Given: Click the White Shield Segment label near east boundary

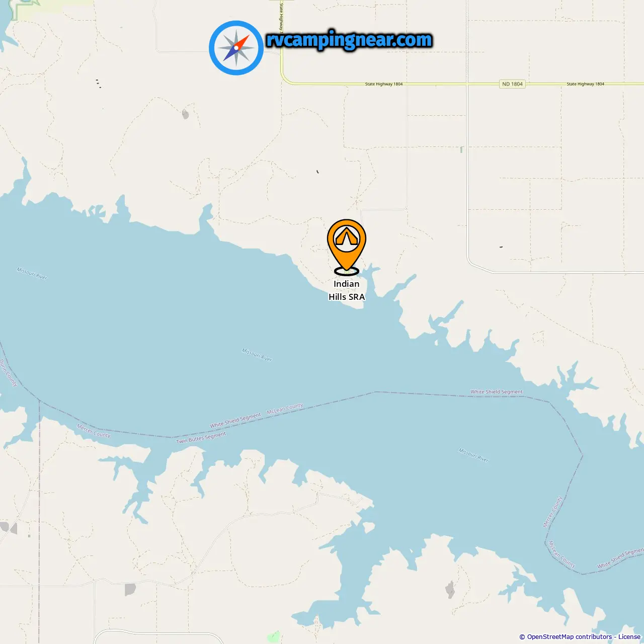Looking at the screenshot, I should pos(497,391).
